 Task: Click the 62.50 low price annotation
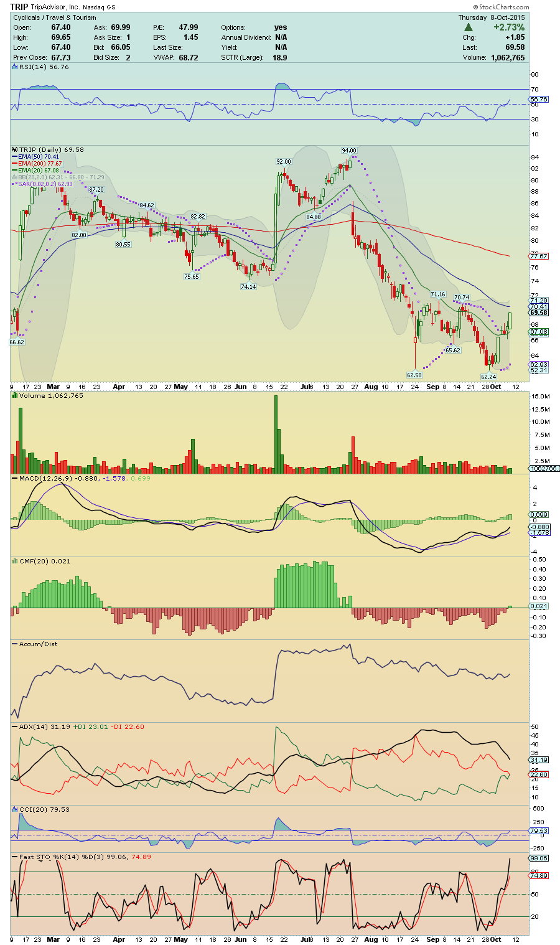(x=414, y=375)
